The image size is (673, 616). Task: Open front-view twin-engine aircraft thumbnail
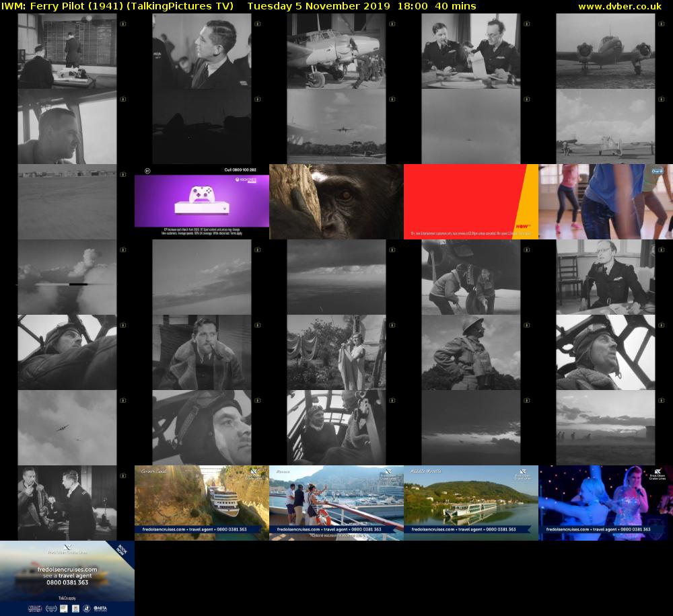(606, 51)
